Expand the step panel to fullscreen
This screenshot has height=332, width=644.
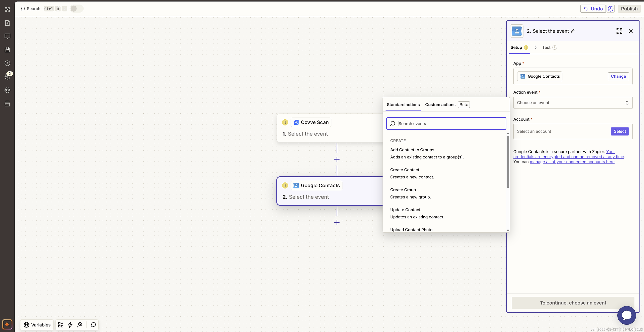click(x=619, y=31)
